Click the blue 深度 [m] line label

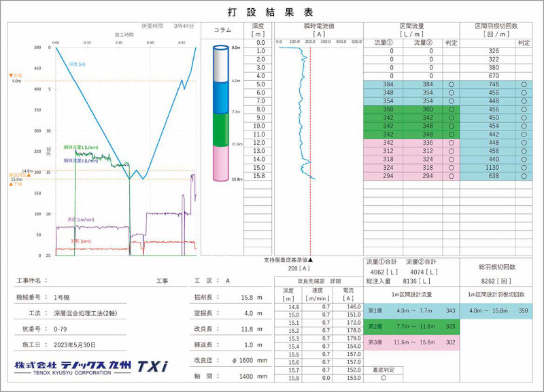pyautogui.click(x=77, y=64)
